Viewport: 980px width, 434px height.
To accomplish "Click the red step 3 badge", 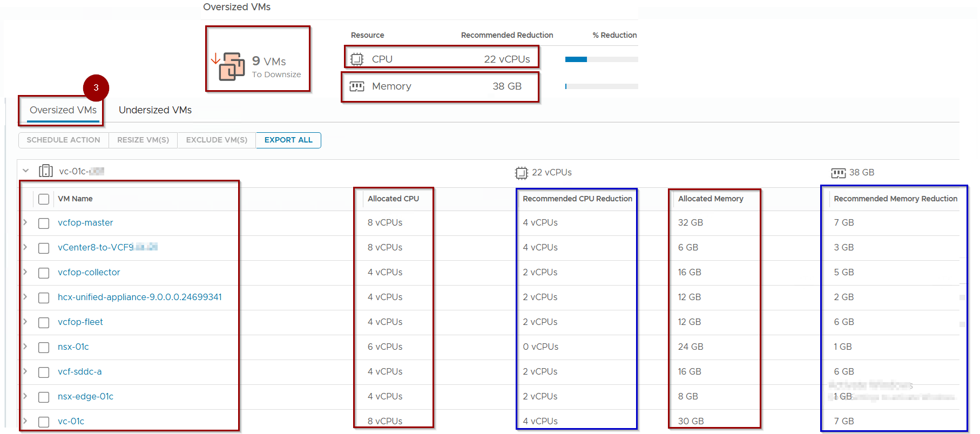I will tap(96, 87).
